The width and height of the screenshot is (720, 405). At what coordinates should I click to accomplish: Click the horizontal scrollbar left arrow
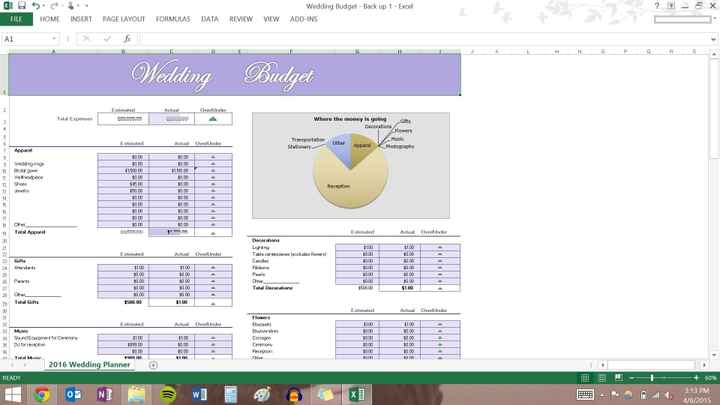[x=603, y=365]
